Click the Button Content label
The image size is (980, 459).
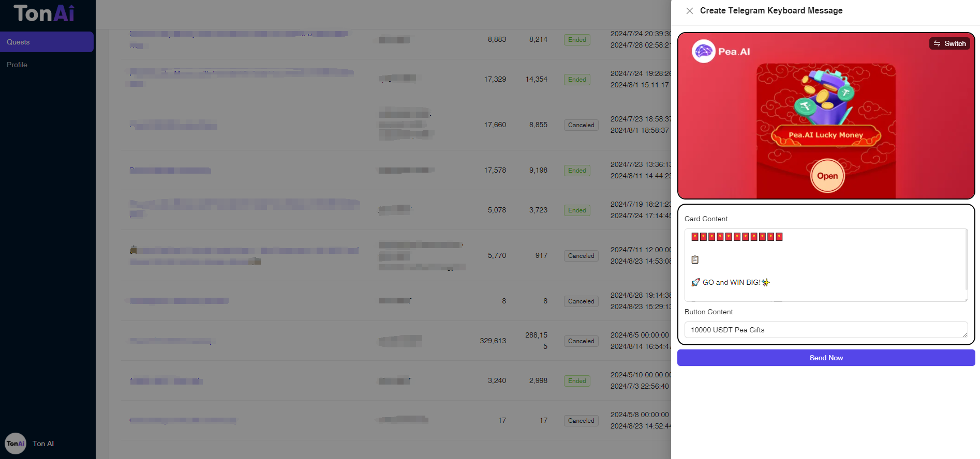pyautogui.click(x=708, y=312)
